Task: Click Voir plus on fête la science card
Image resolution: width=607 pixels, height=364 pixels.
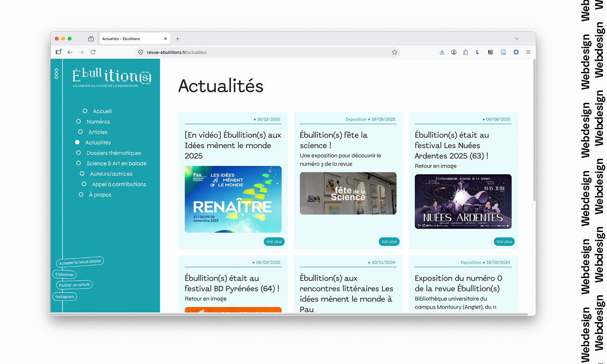Action: coord(389,242)
